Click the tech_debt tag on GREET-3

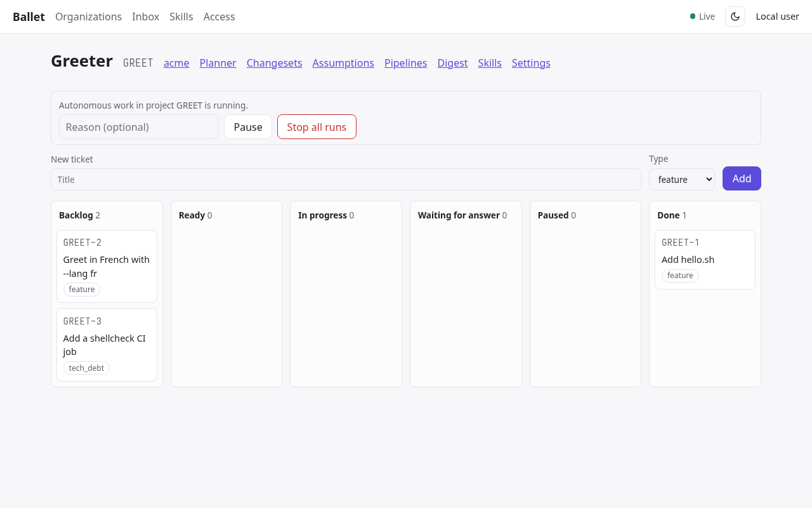click(x=86, y=368)
